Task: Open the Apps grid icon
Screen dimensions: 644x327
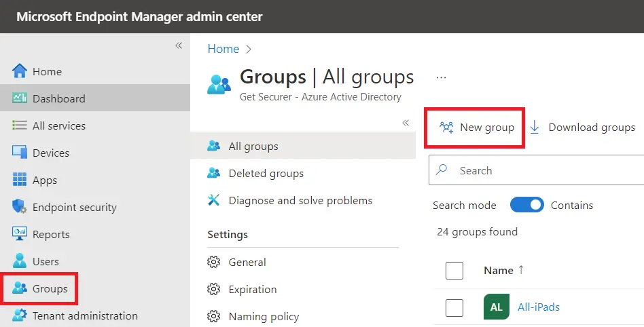Action: point(20,180)
